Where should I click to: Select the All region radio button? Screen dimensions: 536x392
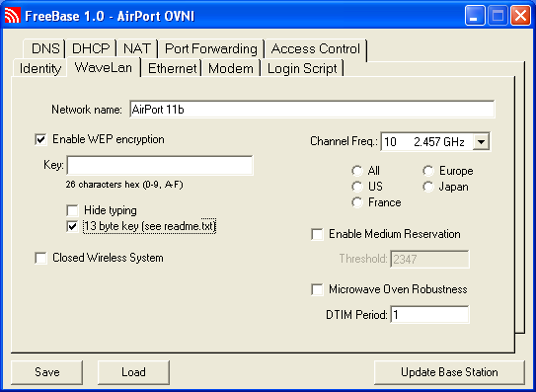point(357,171)
